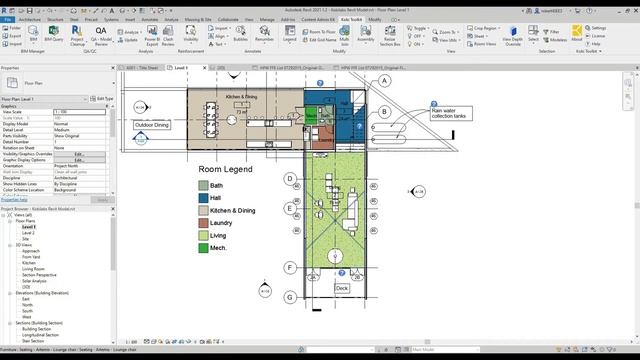The height and width of the screenshot is (360, 640).
Task: Select the Kitchen 3D view in browser
Action: 29,263
